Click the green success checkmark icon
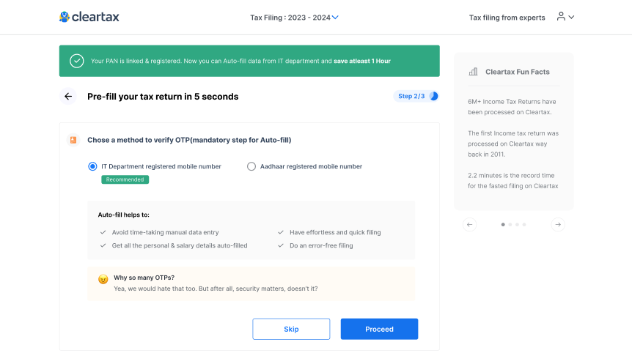This screenshot has width=632, height=364. pyautogui.click(x=76, y=62)
